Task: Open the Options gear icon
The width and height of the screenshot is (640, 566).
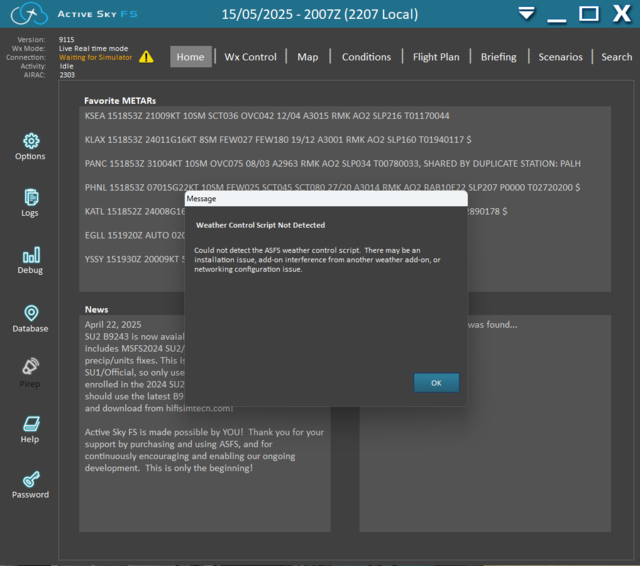Action: [31, 141]
